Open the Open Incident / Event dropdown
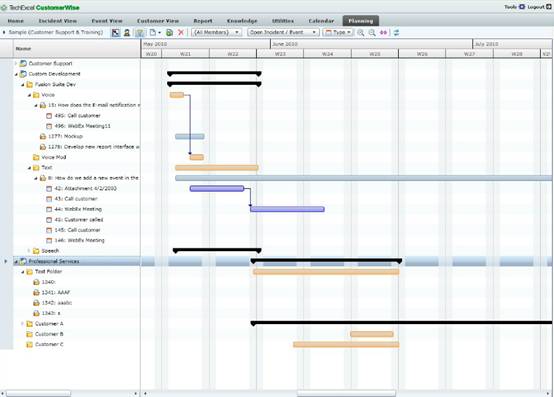The width and height of the screenshot is (554, 397). (x=283, y=32)
